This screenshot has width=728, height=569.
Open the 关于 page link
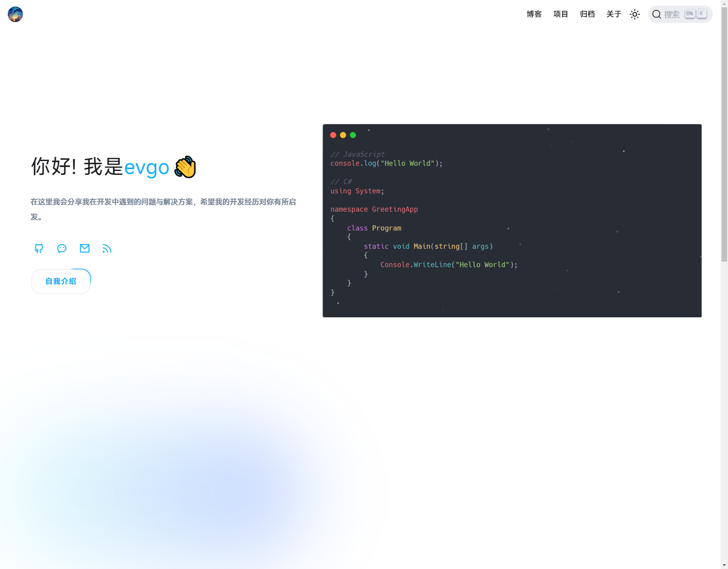coord(614,14)
